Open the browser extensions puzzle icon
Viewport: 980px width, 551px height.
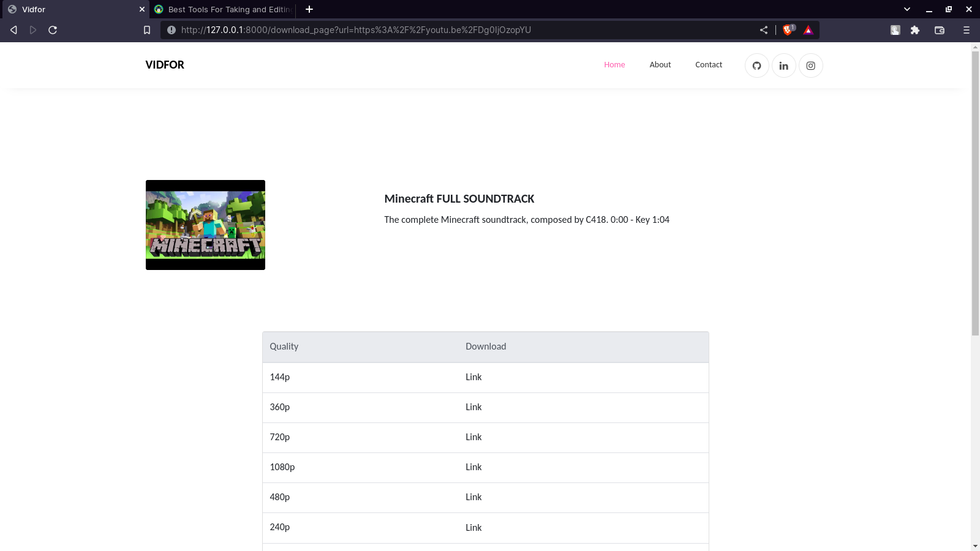915,29
